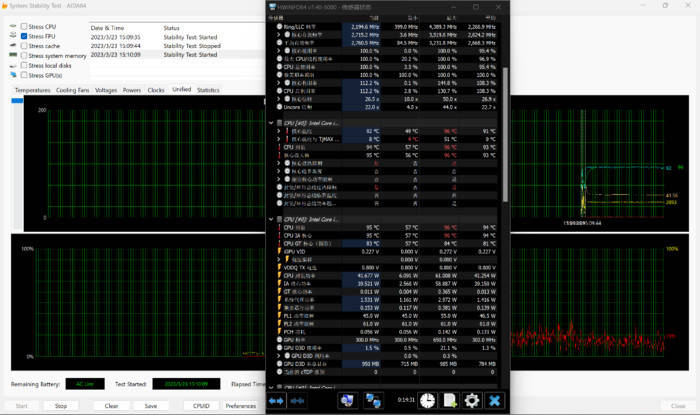This screenshot has height=415, width=700.
Task: Click the GPU D3D memory value 950 MB
Action: (371, 364)
